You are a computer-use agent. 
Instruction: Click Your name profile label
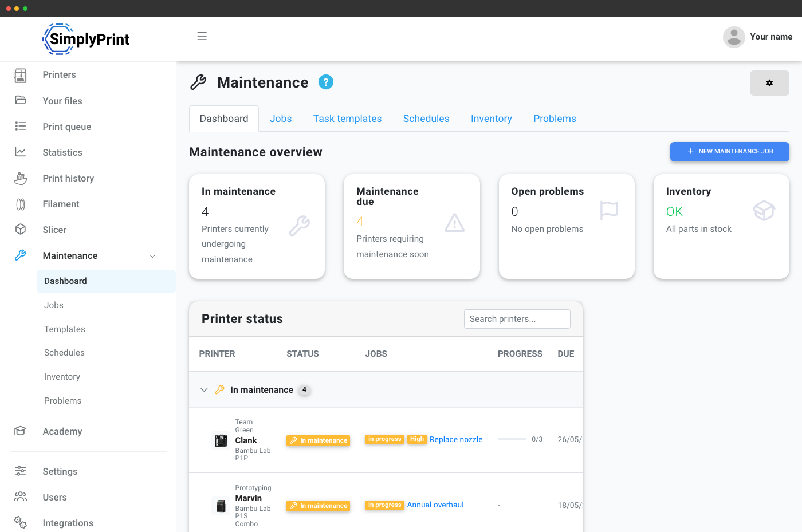(771, 37)
